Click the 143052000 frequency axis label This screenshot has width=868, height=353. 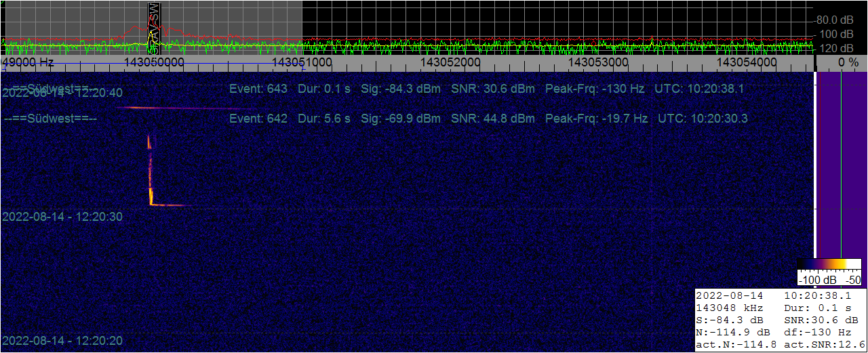(450, 62)
